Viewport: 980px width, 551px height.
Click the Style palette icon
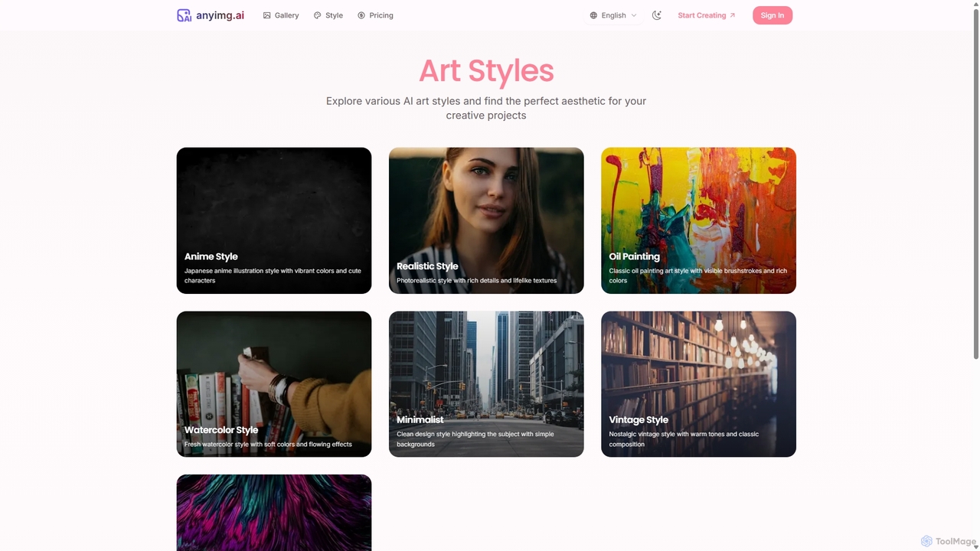(x=317, y=15)
